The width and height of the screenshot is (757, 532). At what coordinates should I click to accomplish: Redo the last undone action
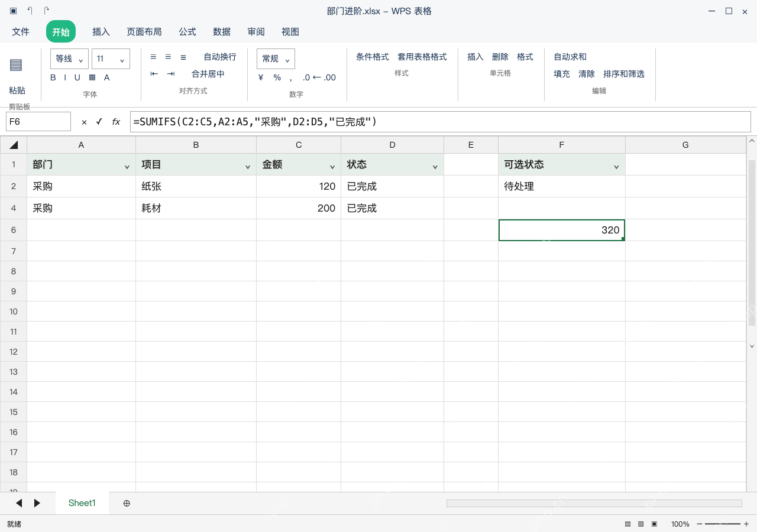click(x=47, y=11)
